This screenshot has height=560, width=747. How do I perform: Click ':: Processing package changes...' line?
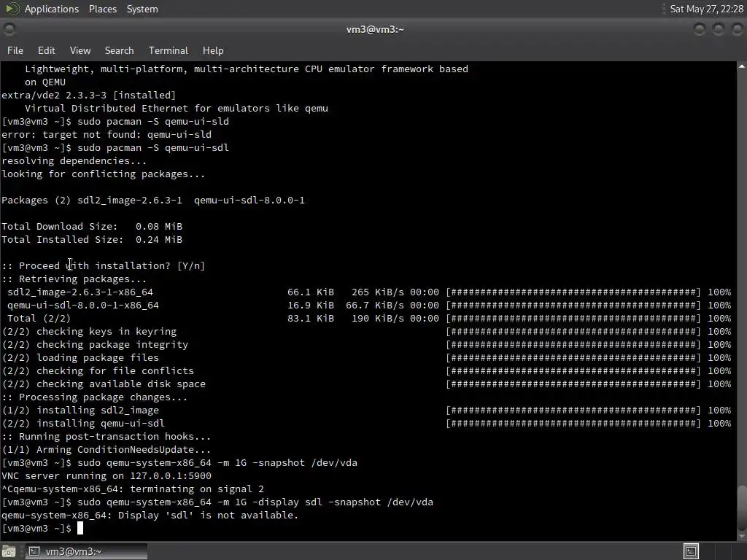click(x=95, y=397)
